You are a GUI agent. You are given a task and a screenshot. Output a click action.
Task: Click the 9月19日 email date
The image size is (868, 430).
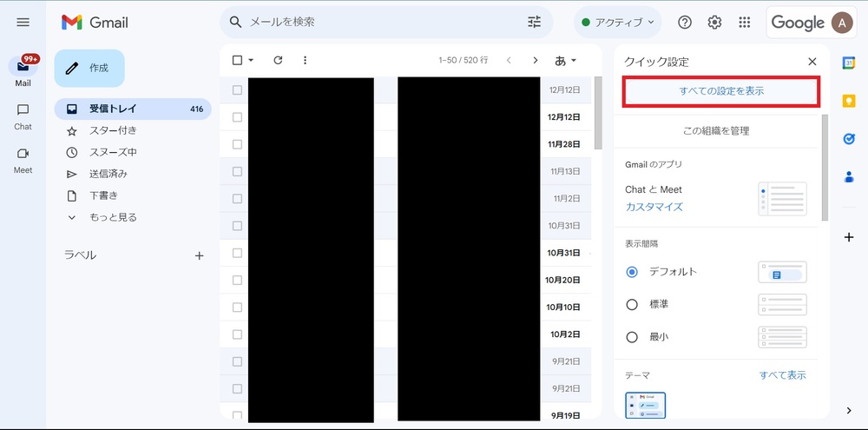pos(566,415)
